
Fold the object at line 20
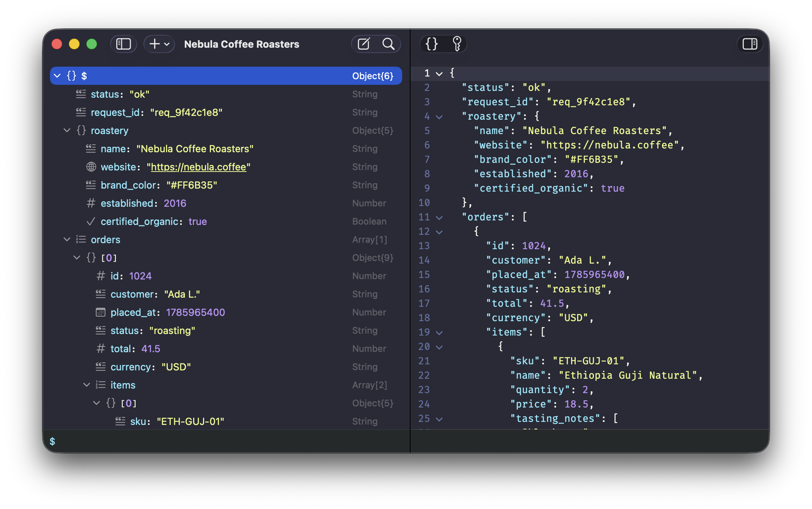[x=439, y=347]
